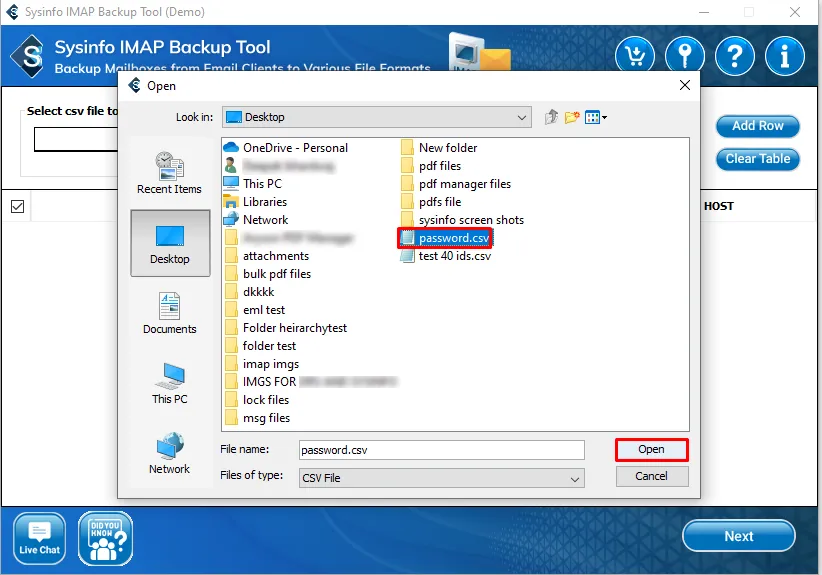Open Live Chat support

click(x=39, y=538)
